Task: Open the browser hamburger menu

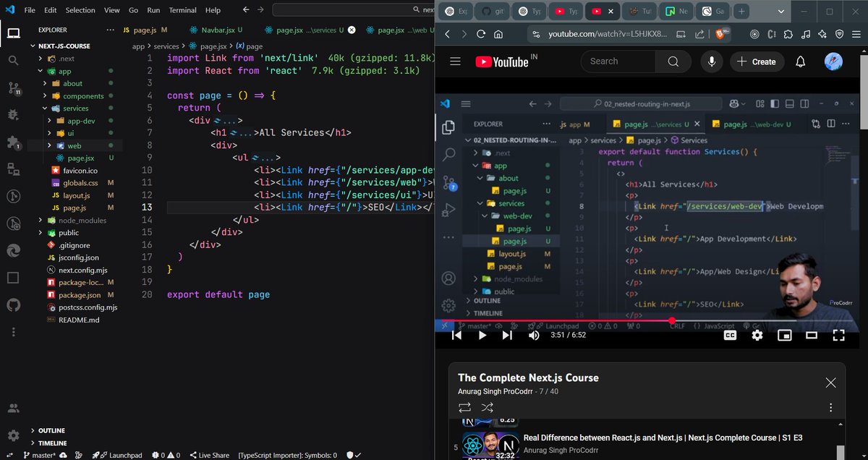Action: point(856,34)
